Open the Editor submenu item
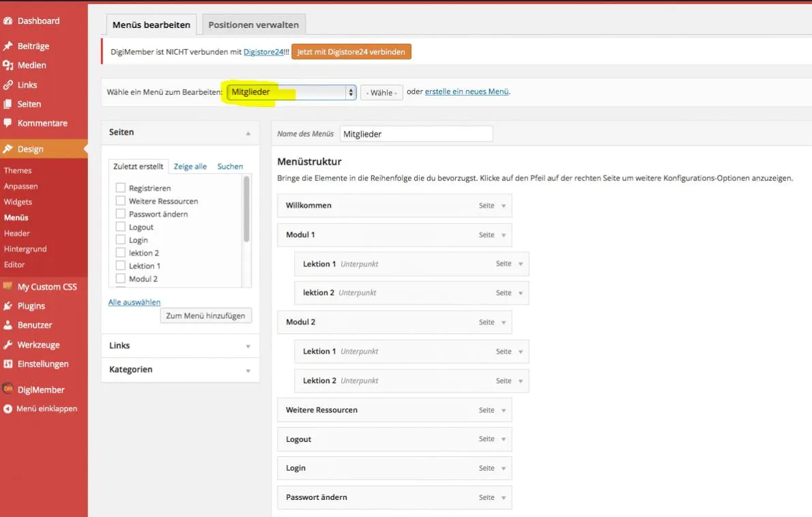The image size is (812, 517). (x=14, y=264)
